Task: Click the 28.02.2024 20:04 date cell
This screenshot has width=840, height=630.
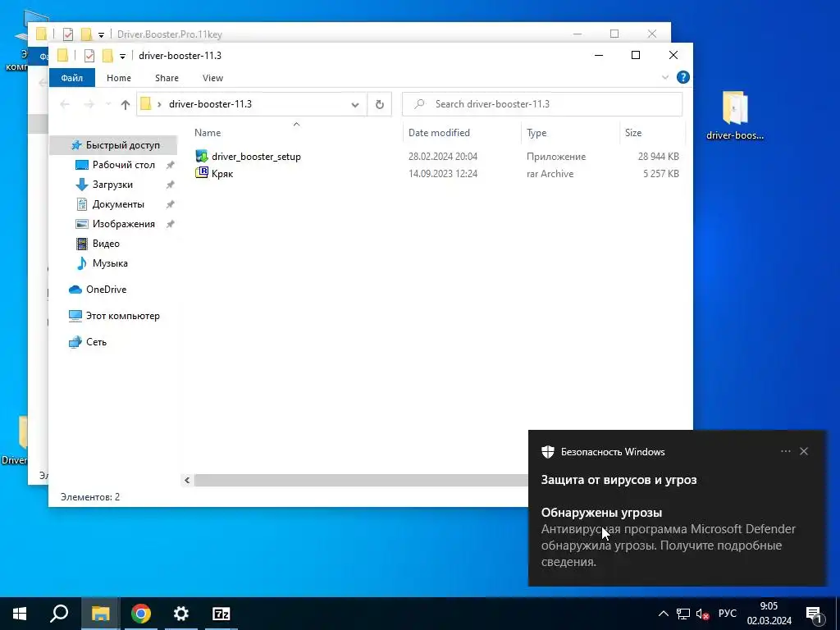Action: [442, 157]
